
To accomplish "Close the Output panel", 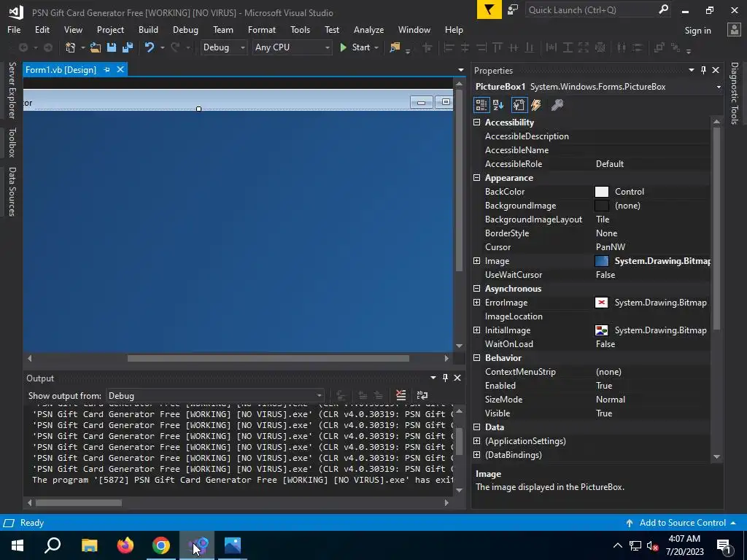I will point(457,378).
